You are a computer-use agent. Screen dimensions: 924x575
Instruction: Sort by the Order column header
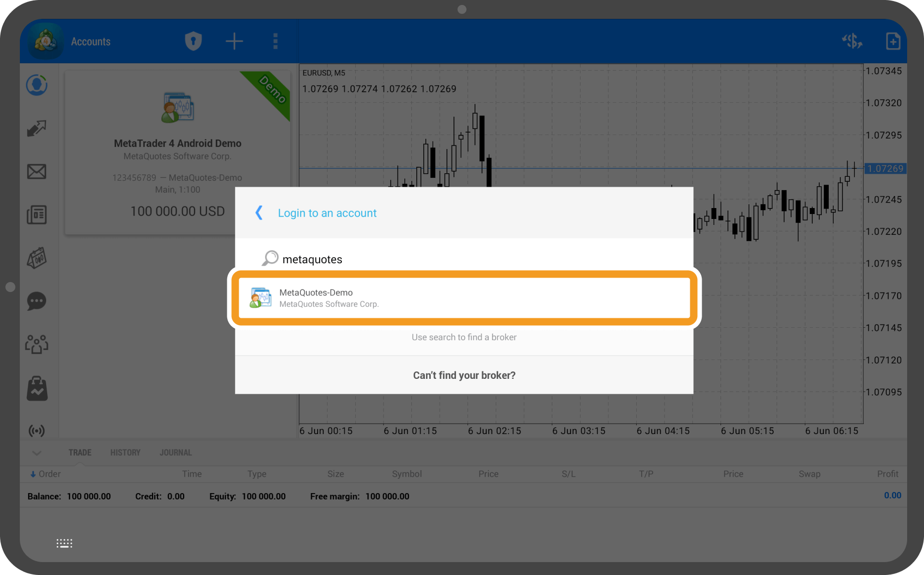pos(45,474)
